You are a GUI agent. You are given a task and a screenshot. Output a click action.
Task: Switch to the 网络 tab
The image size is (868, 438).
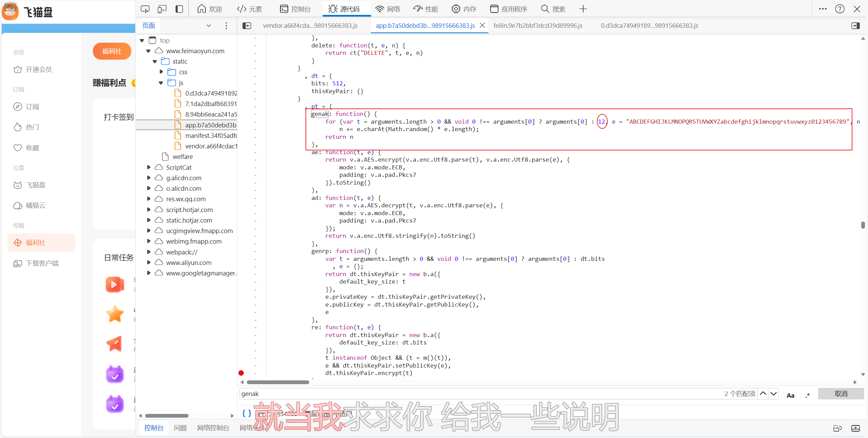coord(388,9)
